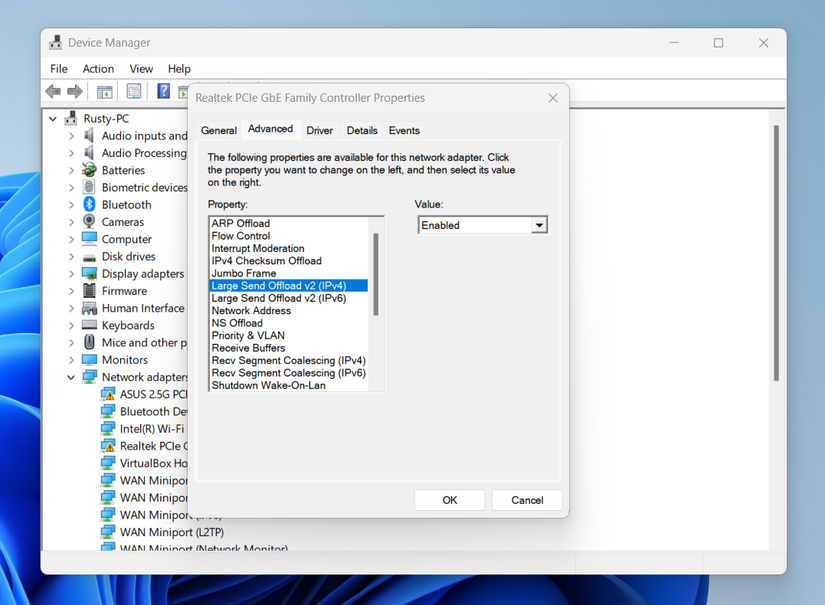Click the Realtek PCIe adapter warning icon

pos(108,446)
